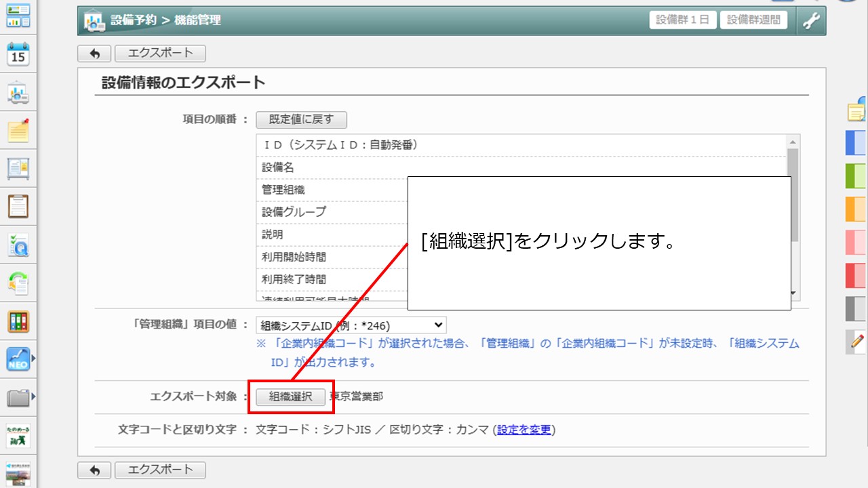Click the top エクスポート button
This screenshot has width=868, height=488.
click(x=160, y=53)
